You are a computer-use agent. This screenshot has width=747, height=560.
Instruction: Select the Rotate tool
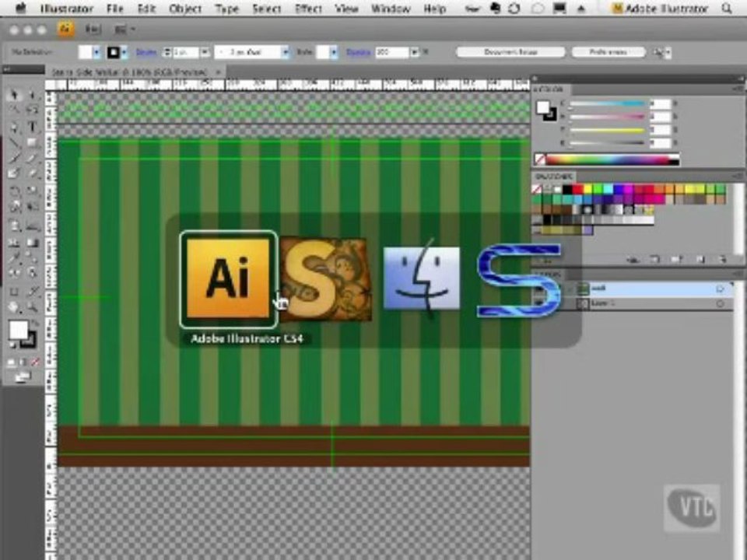click(14, 191)
